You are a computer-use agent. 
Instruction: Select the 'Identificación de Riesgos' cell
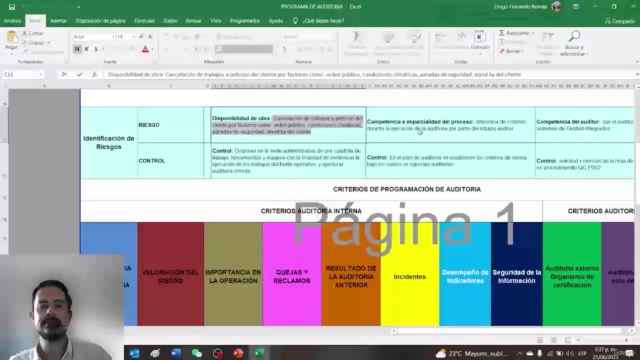point(109,142)
